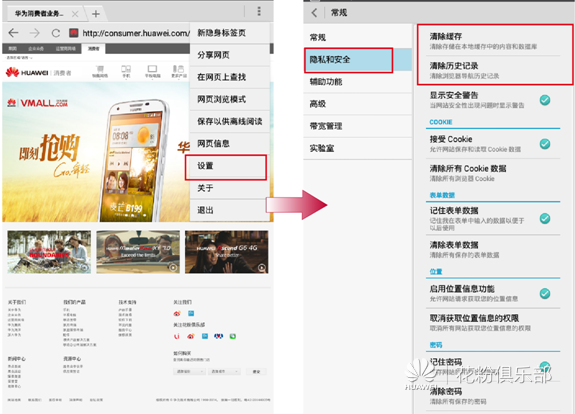This screenshot has width=575, height=414.
Task: Click play icon on the middle car thumbnail
Action: pos(173,268)
